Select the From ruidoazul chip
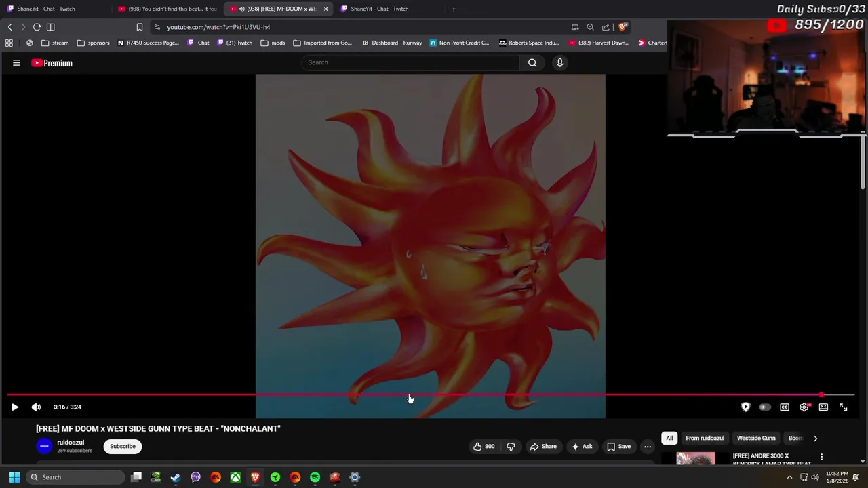This screenshot has width=868, height=488. click(705, 438)
